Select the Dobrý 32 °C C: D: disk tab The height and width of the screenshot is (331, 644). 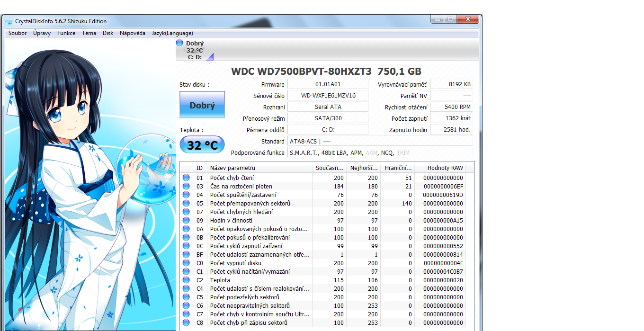coord(195,50)
